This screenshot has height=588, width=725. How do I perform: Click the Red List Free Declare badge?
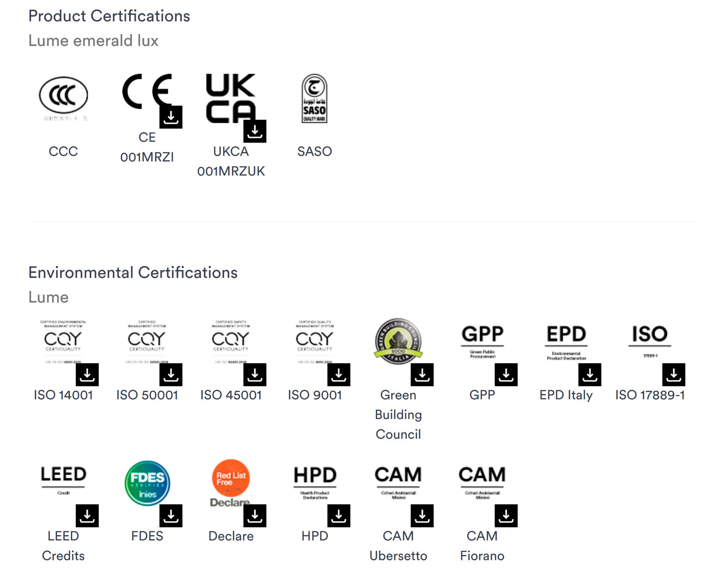click(x=231, y=483)
